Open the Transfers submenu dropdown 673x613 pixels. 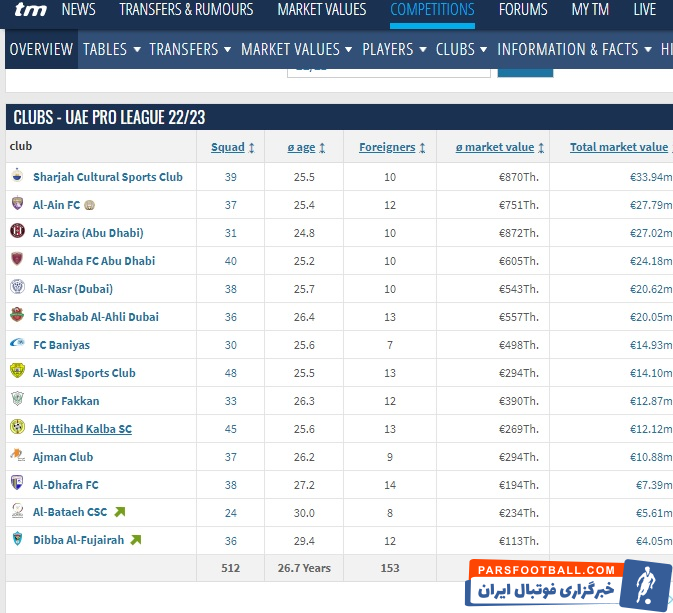point(190,49)
